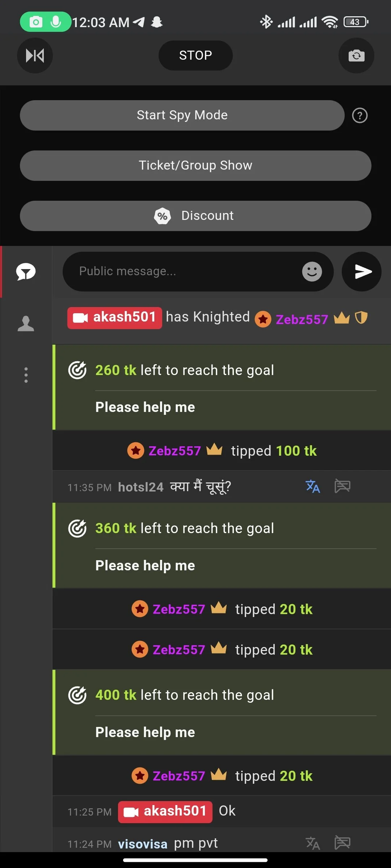The image size is (391, 868).
Task: Switch to the public chat tab
Action: [x=26, y=272]
